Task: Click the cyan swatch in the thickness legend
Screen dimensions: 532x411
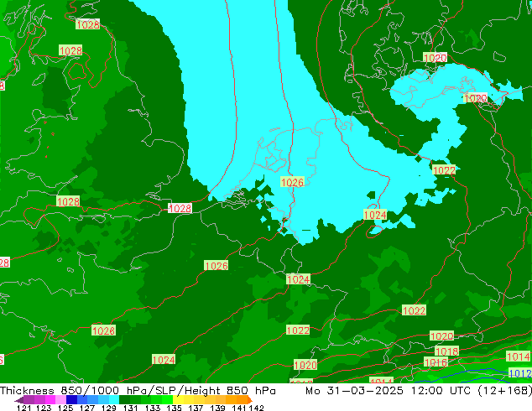Action: [114, 400]
